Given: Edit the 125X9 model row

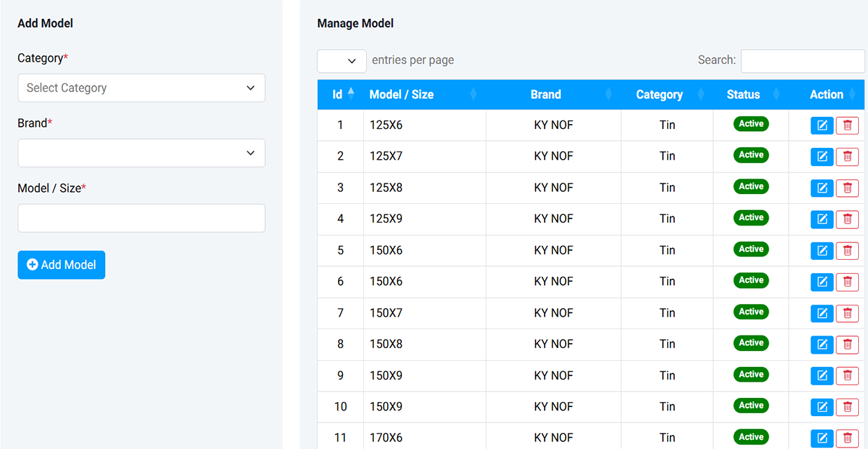Looking at the screenshot, I should click(x=822, y=219).
